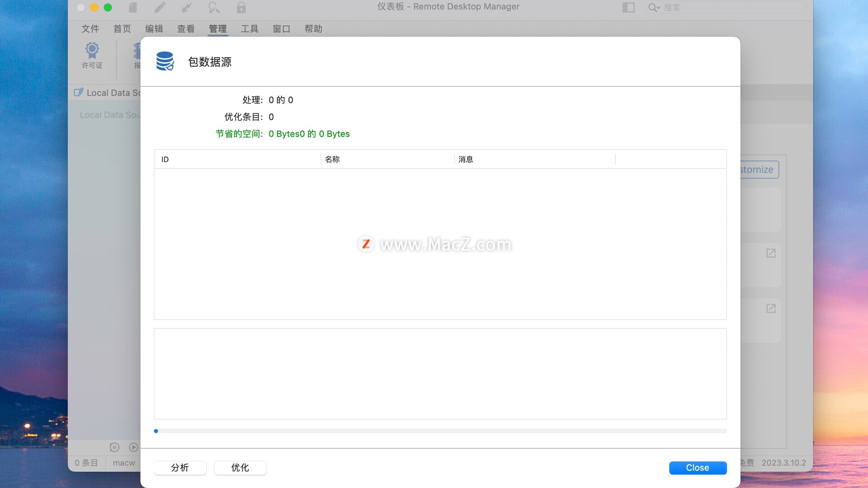Click the play icon in bottom sidebar

pos(133,447)
